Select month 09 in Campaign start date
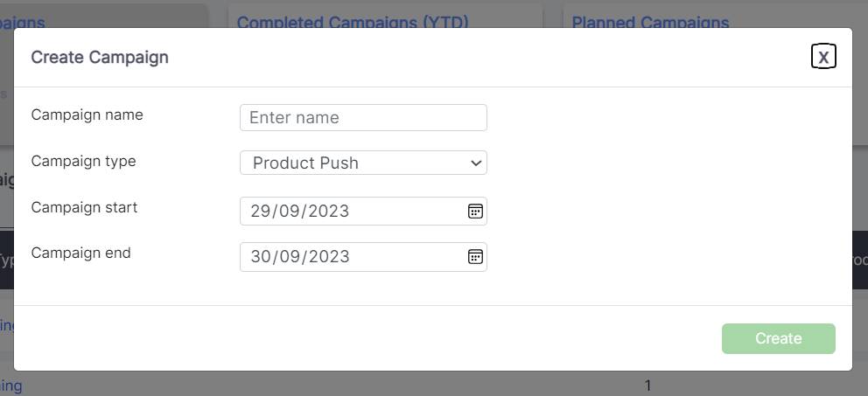This screenshot has height=396, width=868. tap(290, 211)
